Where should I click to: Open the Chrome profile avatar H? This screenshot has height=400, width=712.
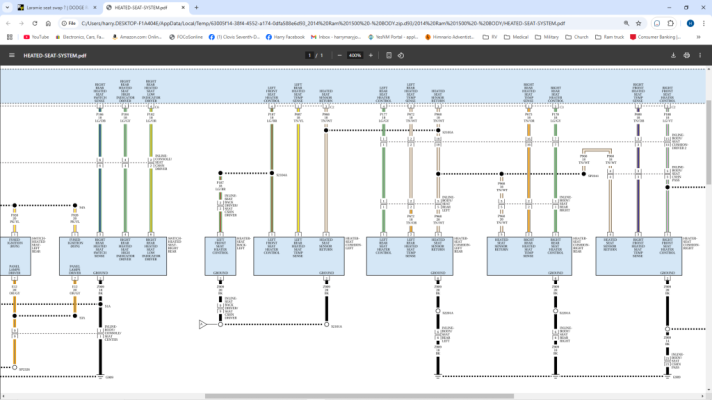(x=690, y=23)
